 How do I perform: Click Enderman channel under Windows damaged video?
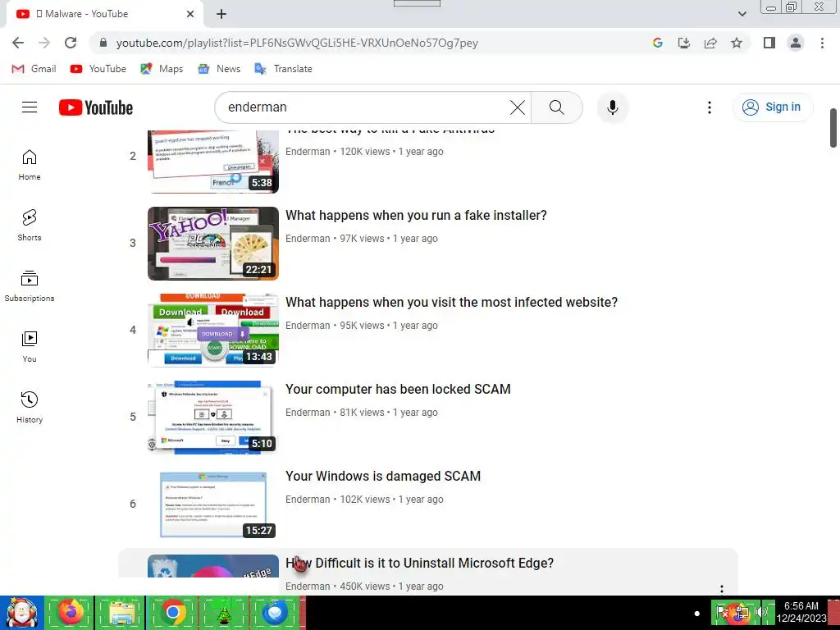point(308,500)
